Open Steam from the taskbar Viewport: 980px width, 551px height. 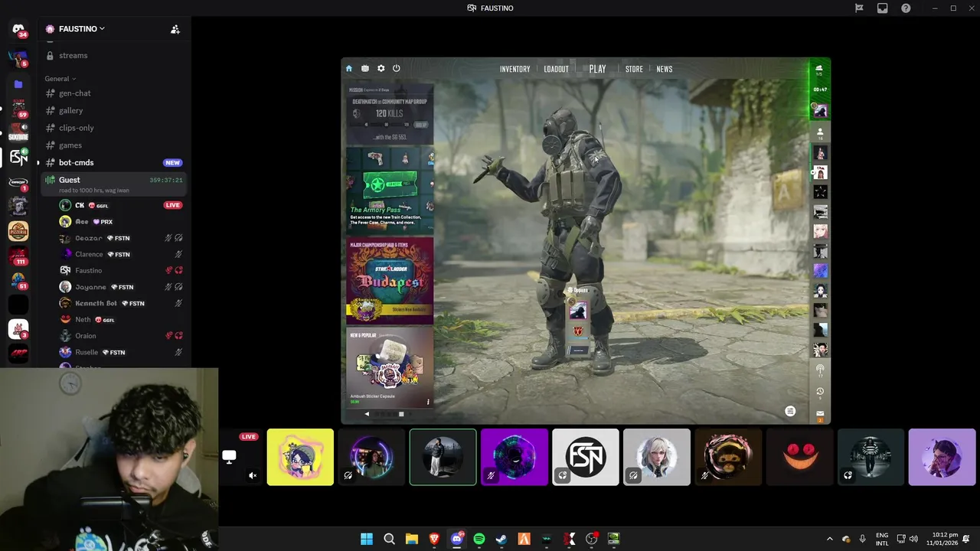pos(501,539)
